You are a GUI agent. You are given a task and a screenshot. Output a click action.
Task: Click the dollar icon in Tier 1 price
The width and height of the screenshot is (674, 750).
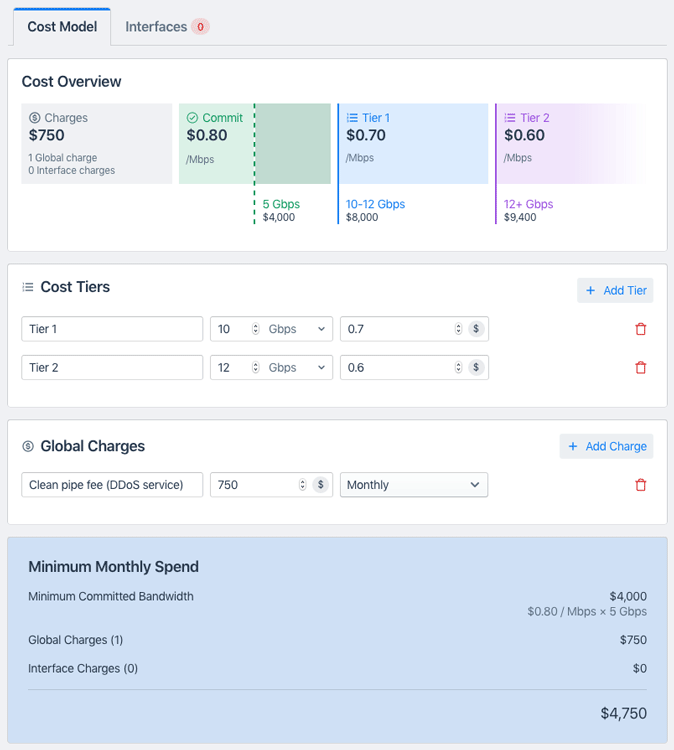476,329
